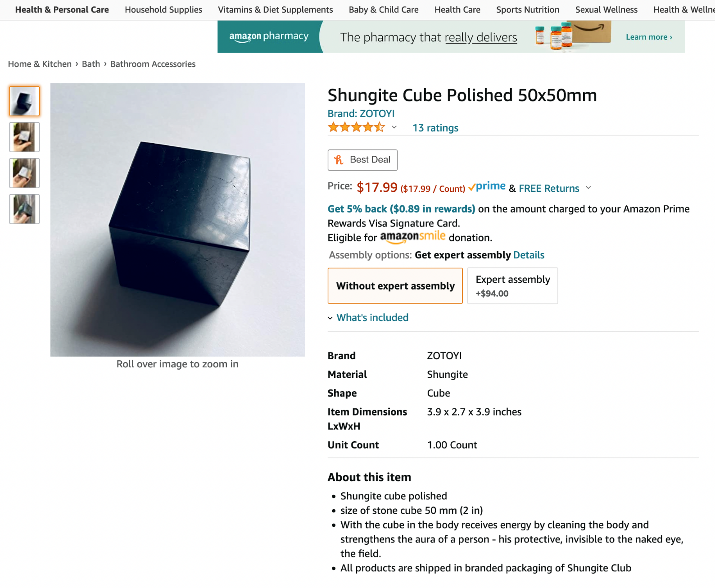Open Household Supplies menu item
Image resolution: width=715 pixels, height=588 pixels.
(163, 9)
